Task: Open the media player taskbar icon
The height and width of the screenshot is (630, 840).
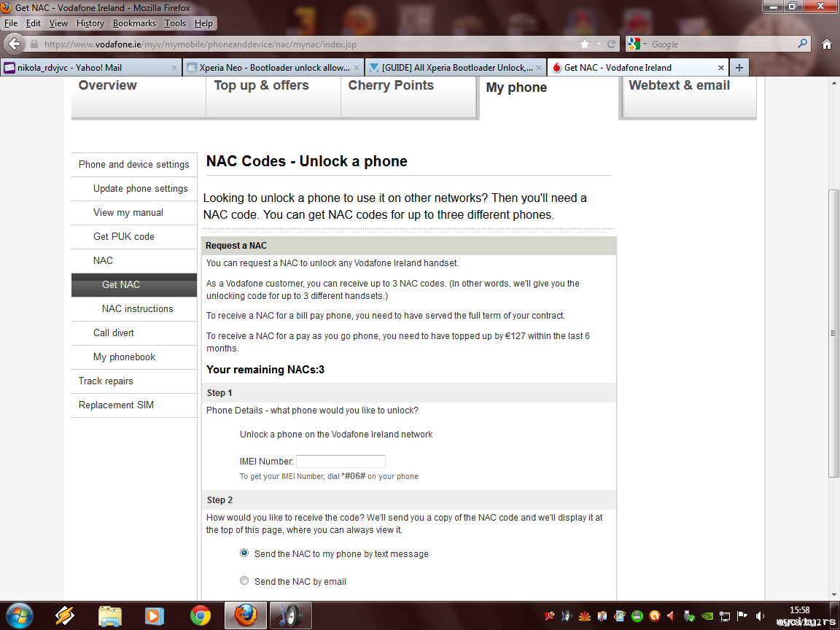Action: click(155, 616)
